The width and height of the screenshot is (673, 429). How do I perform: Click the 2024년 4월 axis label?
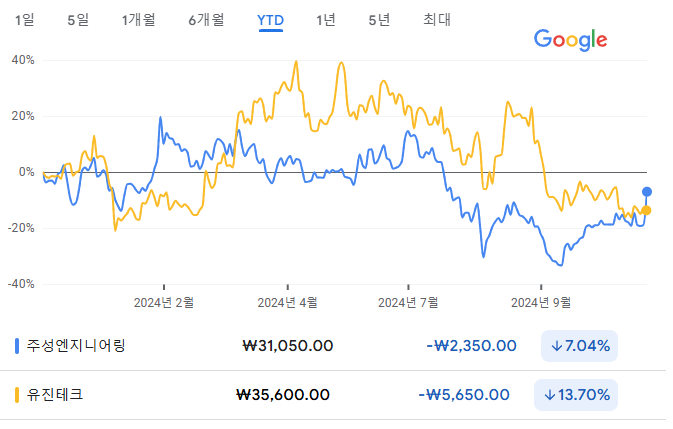287,303
